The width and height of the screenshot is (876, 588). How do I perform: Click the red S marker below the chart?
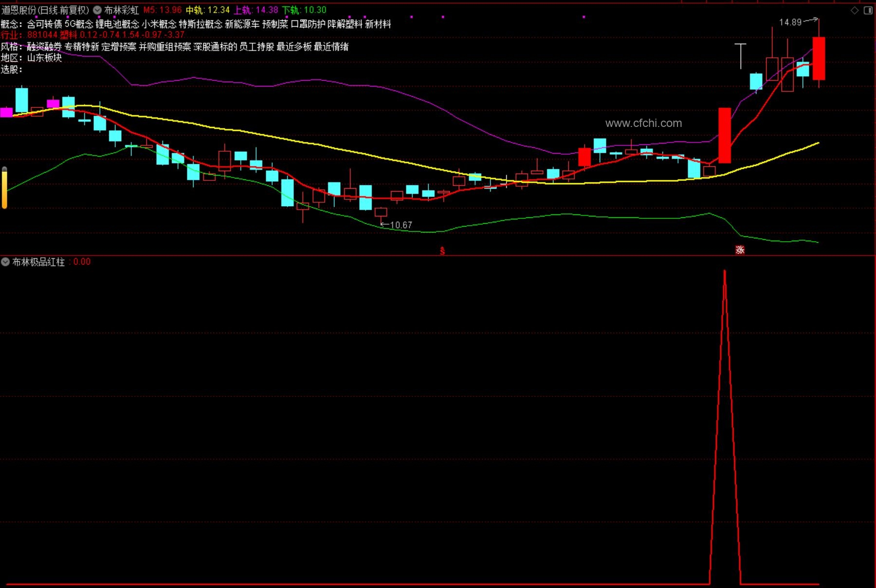[x=442, y=251]
